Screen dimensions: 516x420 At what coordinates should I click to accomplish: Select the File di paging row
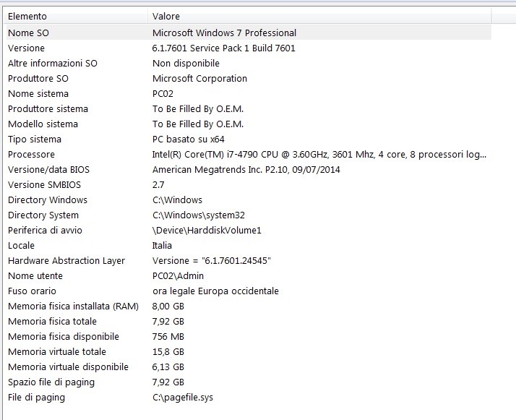click(x=36, y=397)
